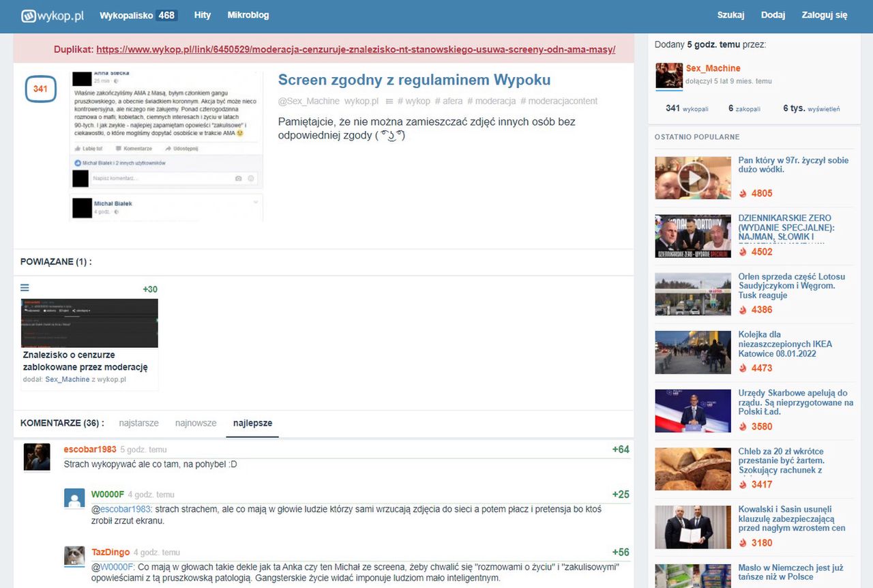Open the related item dark thumbnail
The image size is (873, 588).
tap(89, 323)
